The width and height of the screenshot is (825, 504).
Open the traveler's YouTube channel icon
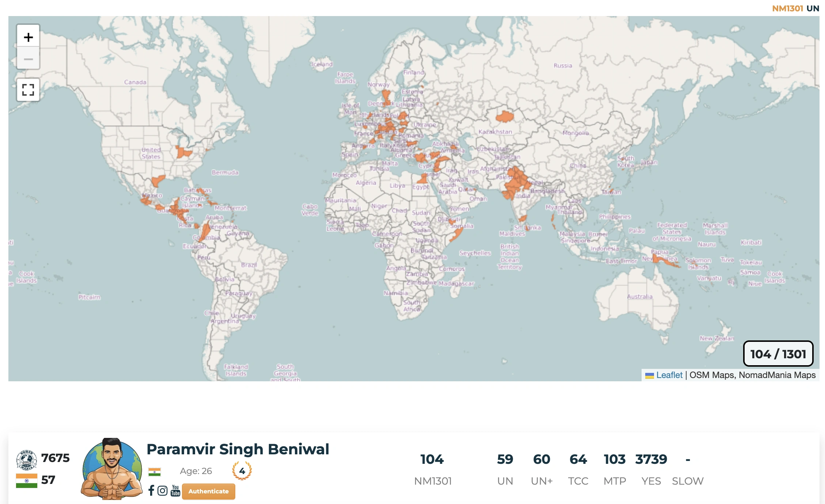point(175,490)
